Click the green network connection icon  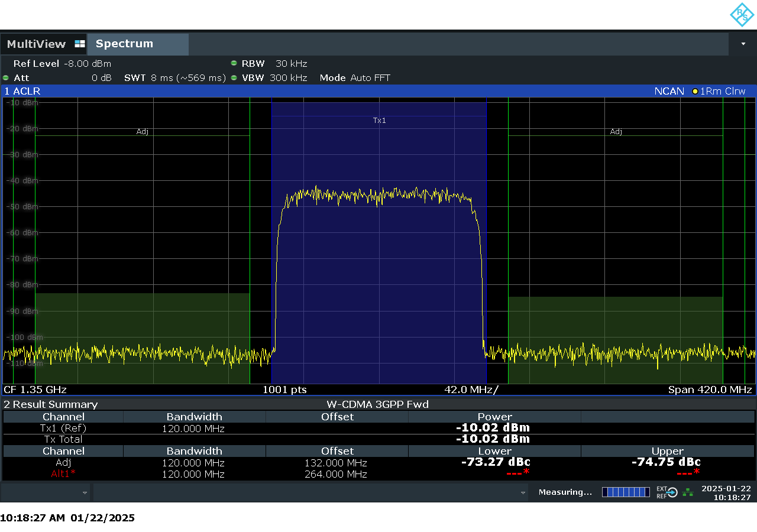point(688,492)
